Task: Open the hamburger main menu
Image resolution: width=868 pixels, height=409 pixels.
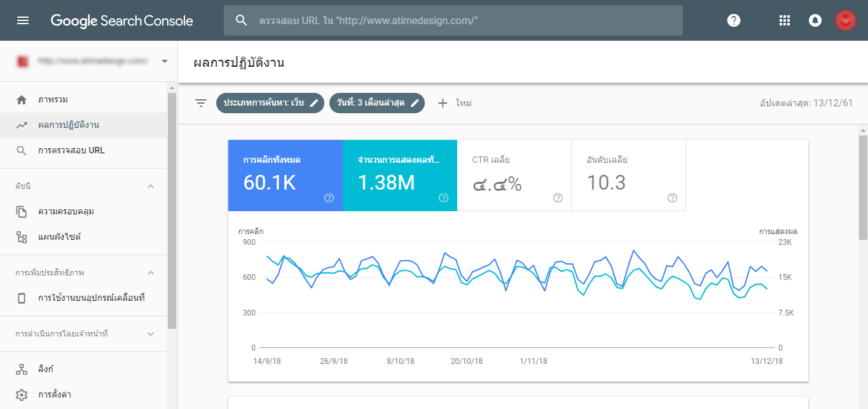Action: (x=23, y=20)
